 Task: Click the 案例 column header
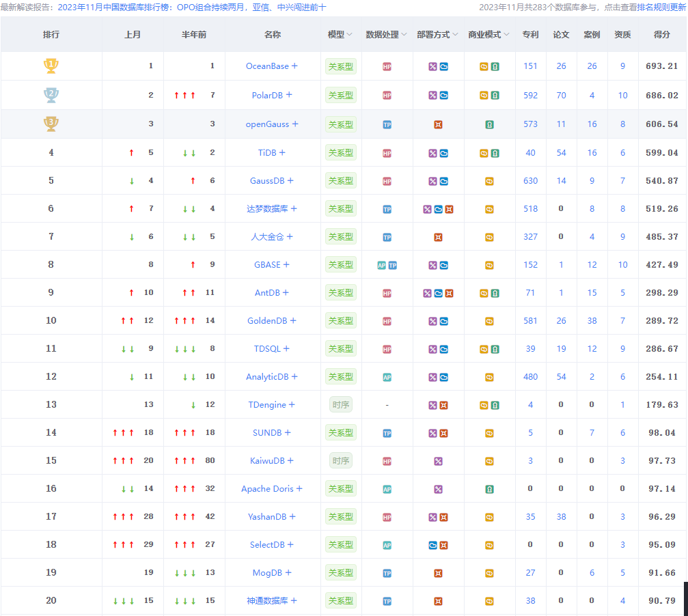(x=592, y=34)
